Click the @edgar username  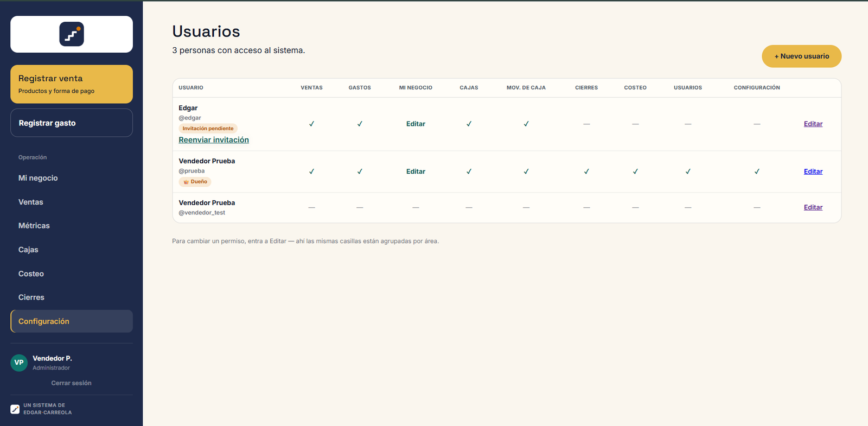(x=190, y=118)
